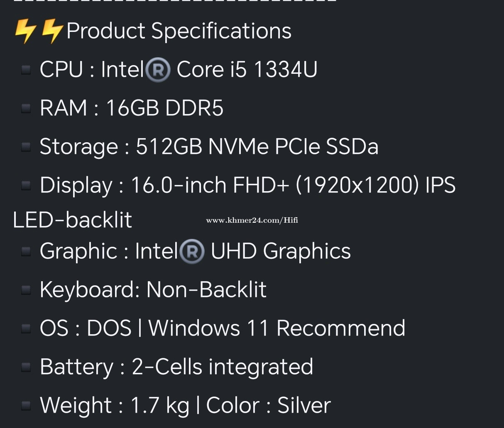Image resolution: width=504 pixels, height=428 pixels.
Task: Click the square bullet beside Battery
Action: tap(26, 367)
